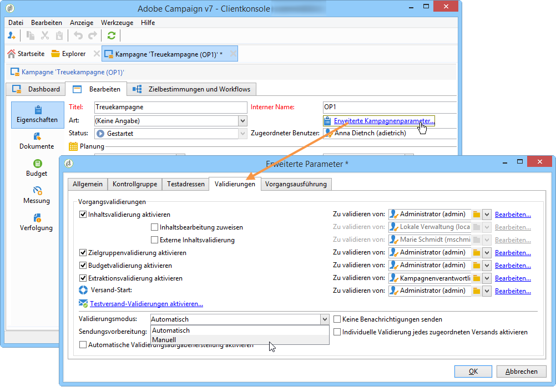Click the Redo arrow icon
The width and height of the screenshot is (556, 392).
pos(93,35)
